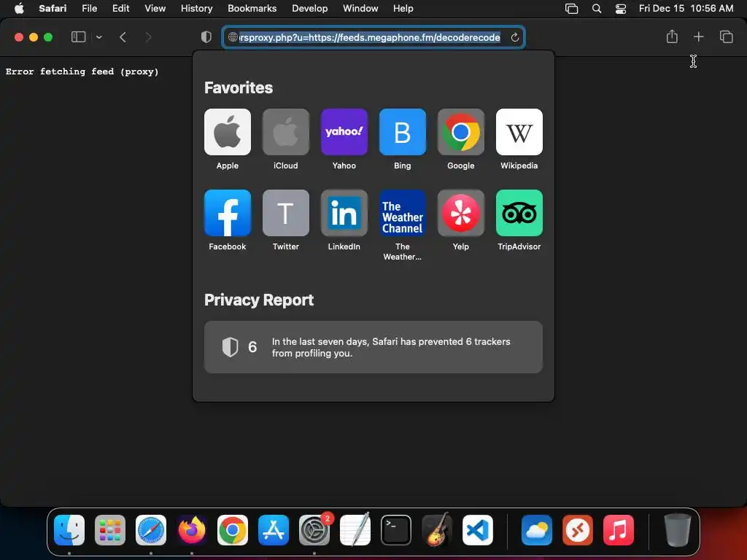The width and height of the screenshot is (747, 560).
Task: Open the Bing favorite tile
Action: pos(403,132)
